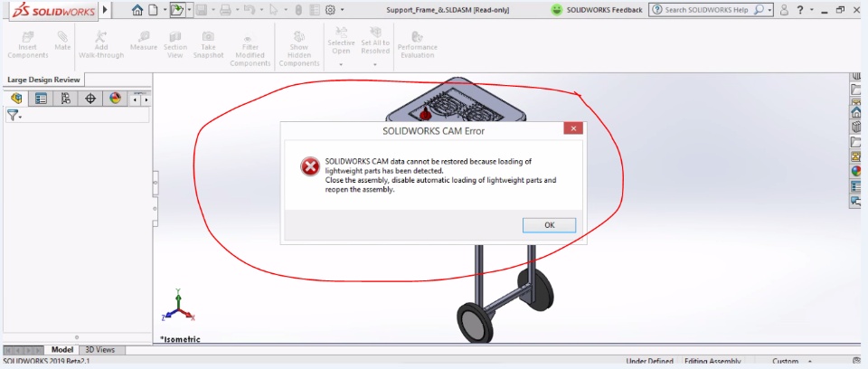The height and width of the screenshot is (369, 868).
Task: Expand the Open file dropdown arrow
Action: pos(189,9)
